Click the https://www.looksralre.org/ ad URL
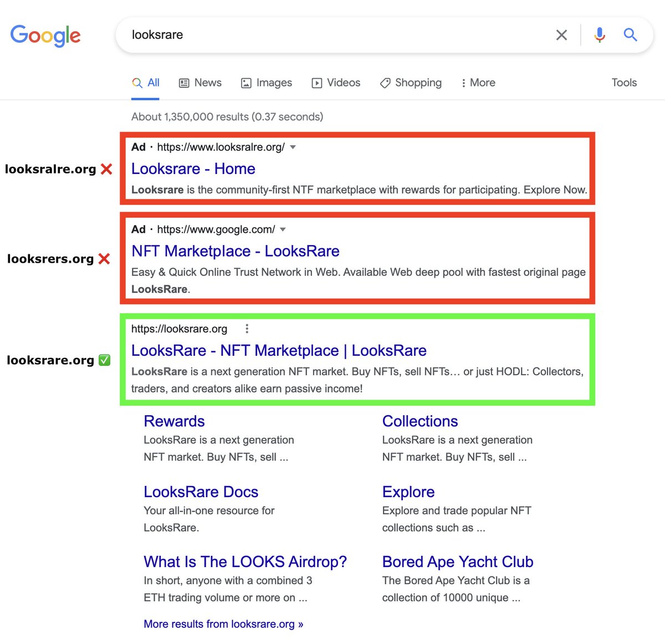 click(x=221, y=147)
